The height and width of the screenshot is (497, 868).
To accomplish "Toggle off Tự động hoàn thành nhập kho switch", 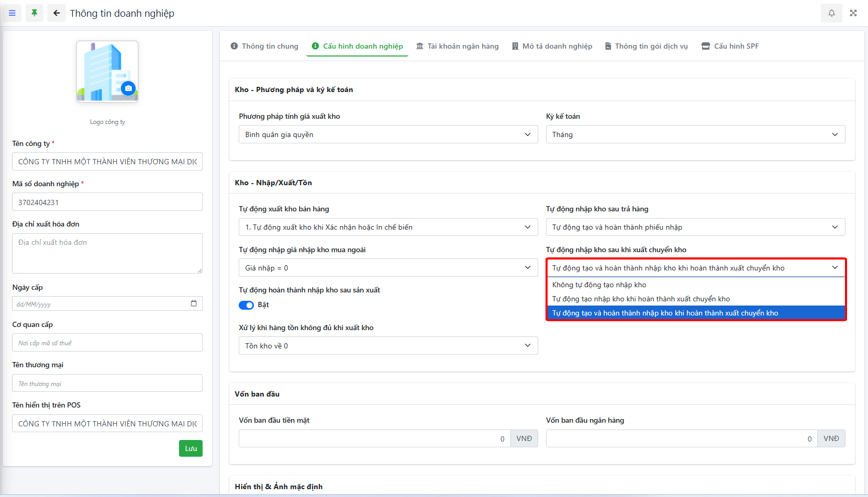I will tap(246, 305).
